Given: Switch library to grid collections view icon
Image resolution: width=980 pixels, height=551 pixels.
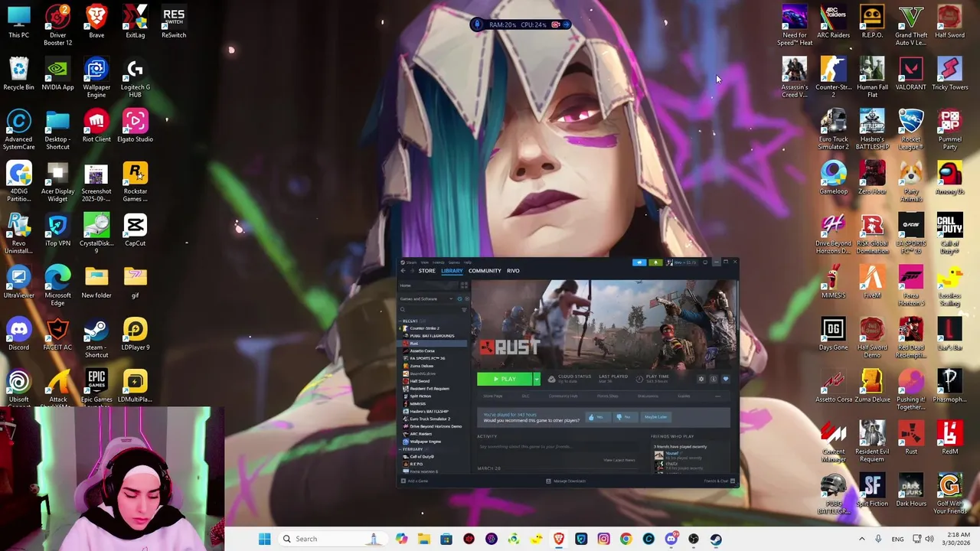Looking at the screenshot, I should (x=464, y=285).
